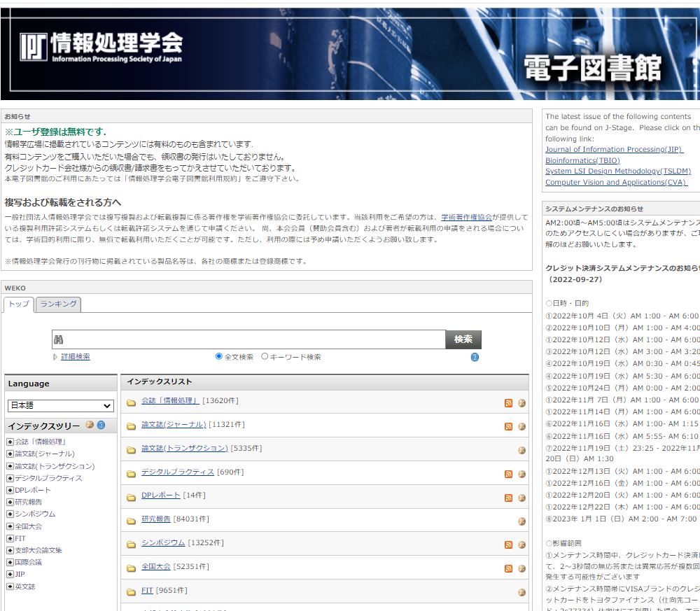Open FIT index list link
Viewport: 700px width, 611px height.
pyautogui.click(x=147, y=590)
